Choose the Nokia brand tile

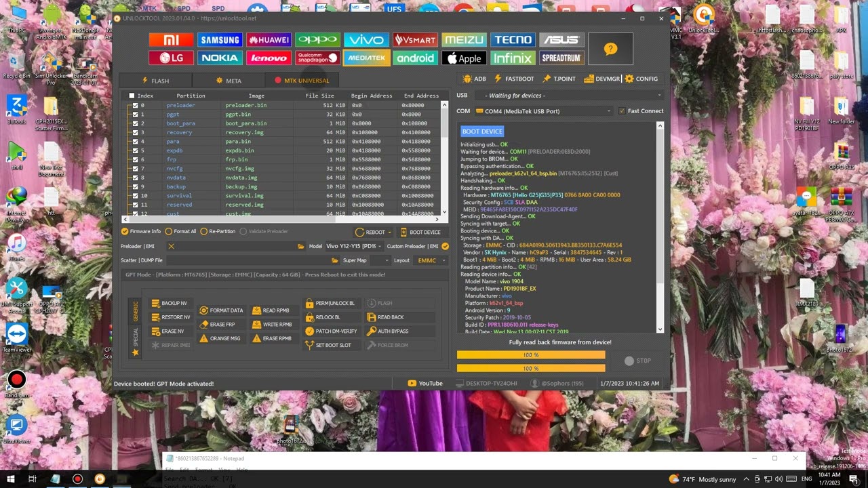220,58
